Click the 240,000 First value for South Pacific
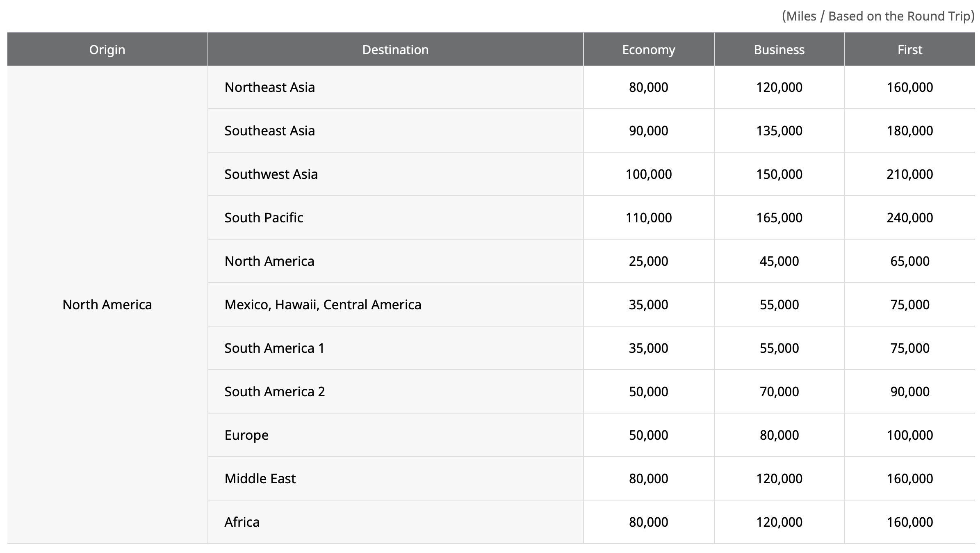The width and height of the screenshot is (980, 553). pos(909,217)
